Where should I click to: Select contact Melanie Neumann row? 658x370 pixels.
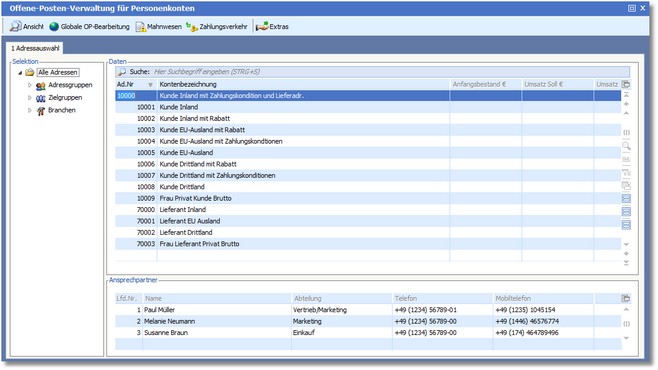point(368,321)
